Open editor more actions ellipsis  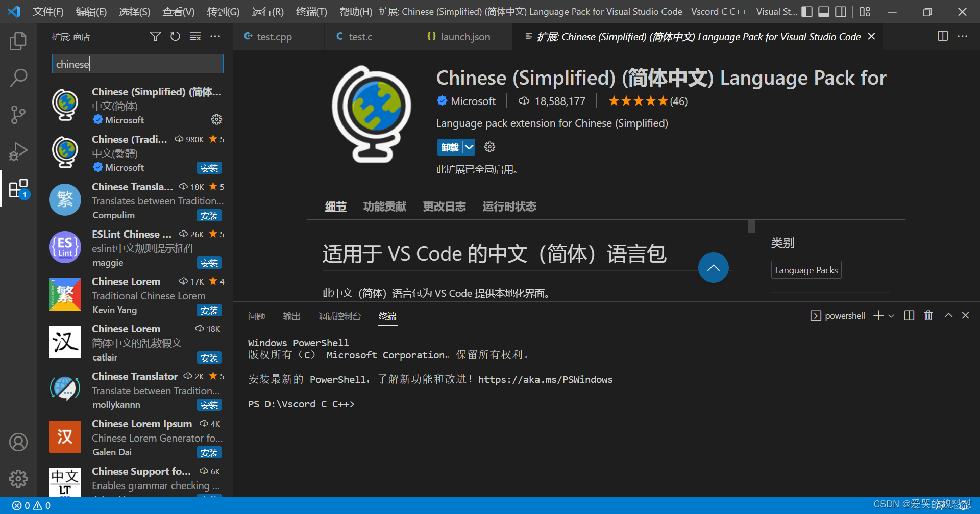tap(962, 36)
